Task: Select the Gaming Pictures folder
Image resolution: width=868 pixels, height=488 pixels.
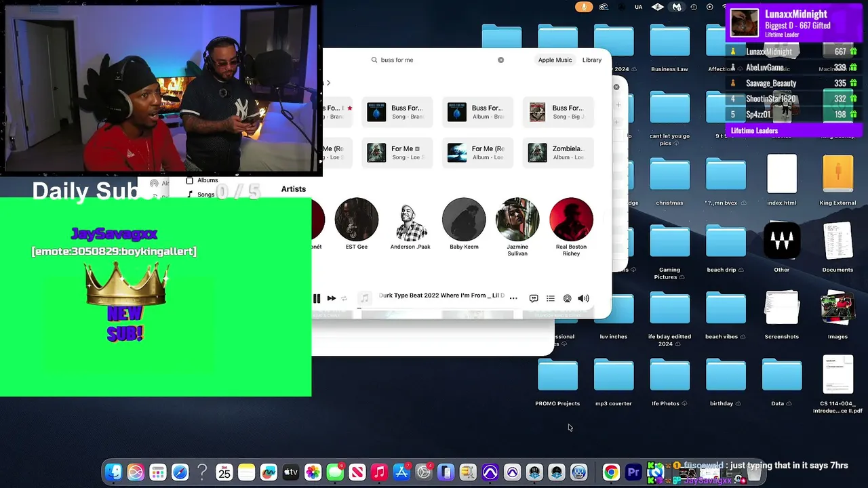Action: pyautogui.click(x=669, y=252)
